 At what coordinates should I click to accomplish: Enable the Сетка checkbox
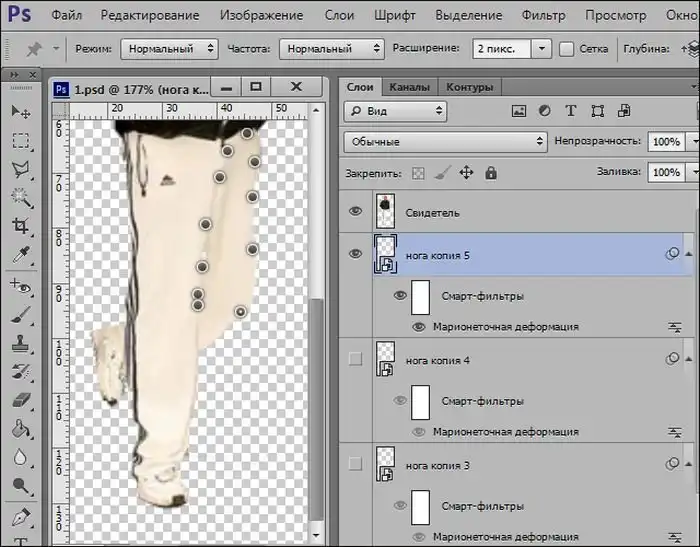567,48
